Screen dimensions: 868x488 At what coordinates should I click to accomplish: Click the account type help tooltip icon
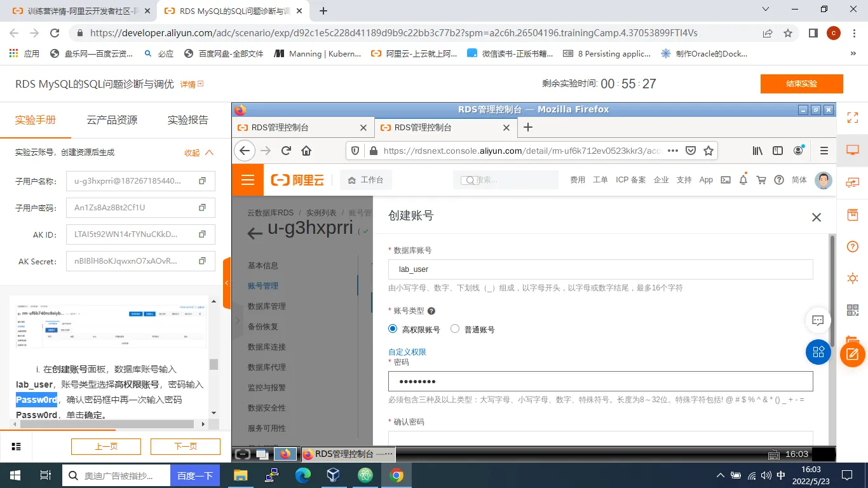(x=431, y=311)
